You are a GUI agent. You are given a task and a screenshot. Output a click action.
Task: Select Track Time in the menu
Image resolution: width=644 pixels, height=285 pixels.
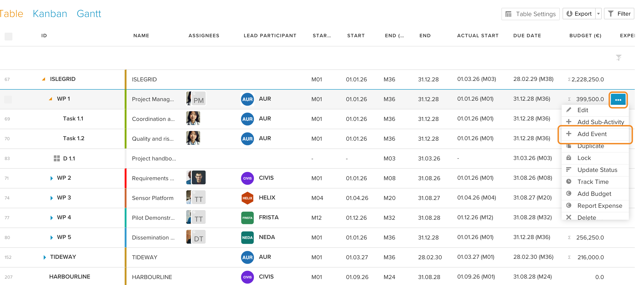pos(595,182)
